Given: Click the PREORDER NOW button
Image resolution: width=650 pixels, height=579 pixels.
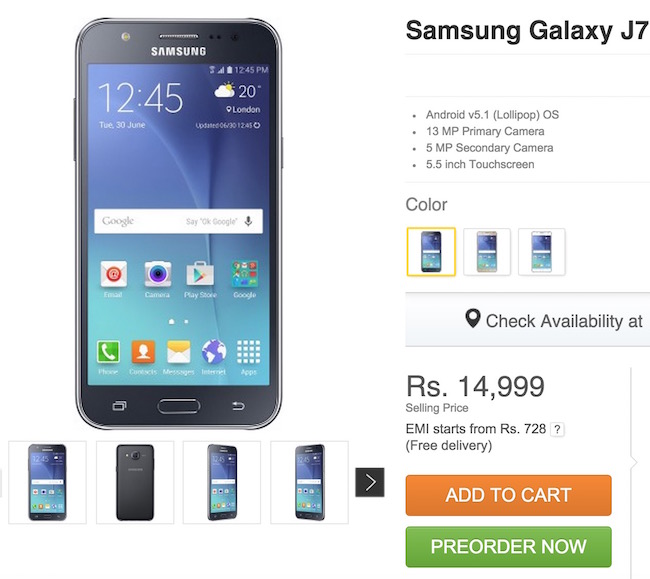Looking at the screenshot, I should pyautogui.click(x=508, y=547).
